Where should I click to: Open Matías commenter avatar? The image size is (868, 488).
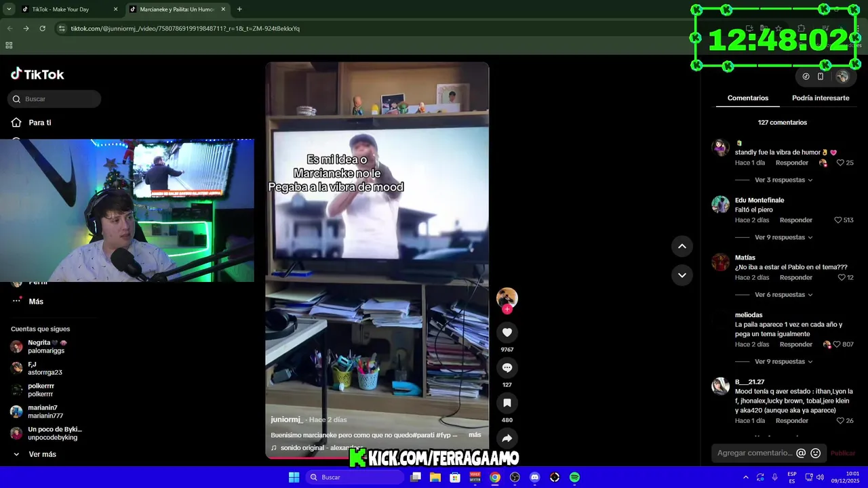click(x=720, y=262)
